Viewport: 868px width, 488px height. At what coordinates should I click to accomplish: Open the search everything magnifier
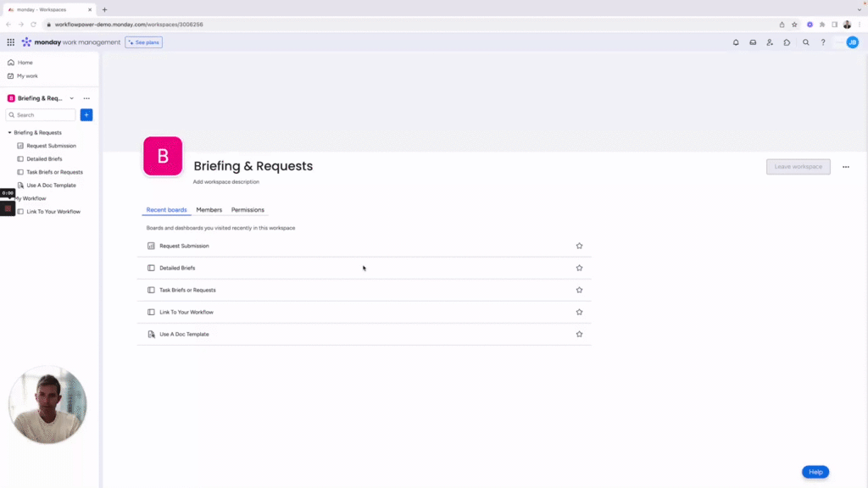(x=806, y=42)
